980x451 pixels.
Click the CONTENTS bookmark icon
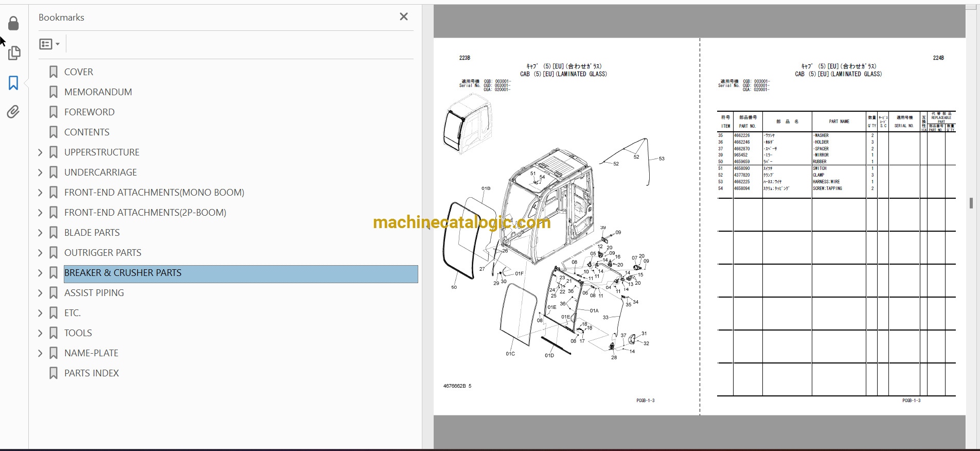(x=54, y=132)
